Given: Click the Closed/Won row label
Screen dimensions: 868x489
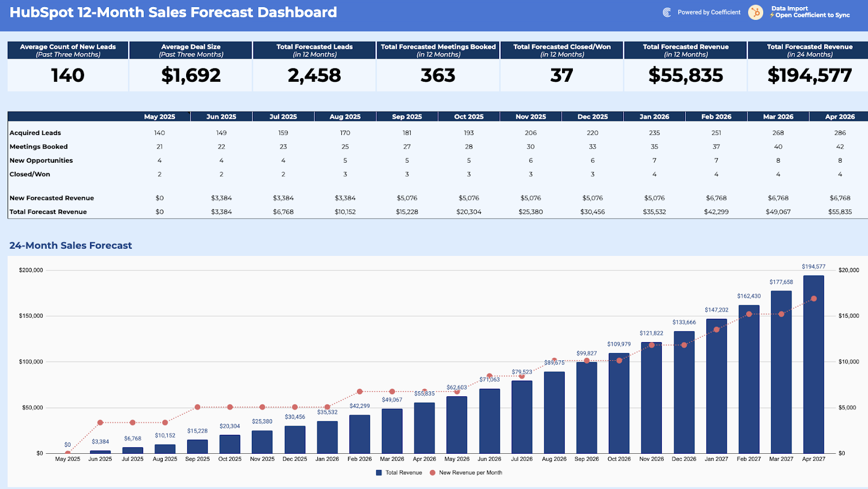Looking at the screenshot, I should [30, 174].
